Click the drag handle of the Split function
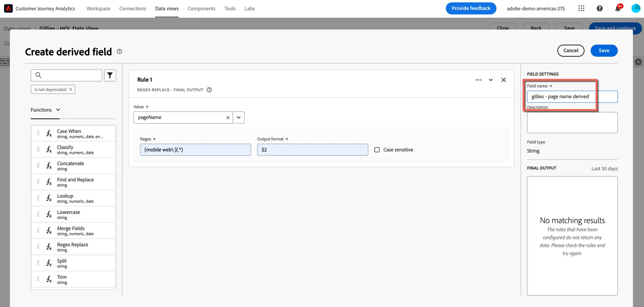This screenshot has height=307, width=644. point(38,263)
